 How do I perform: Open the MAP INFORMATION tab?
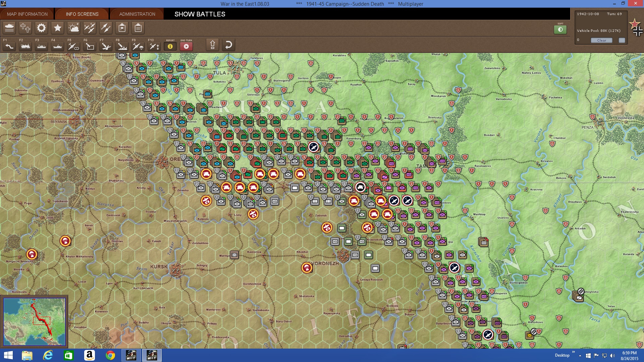point(27,14)
